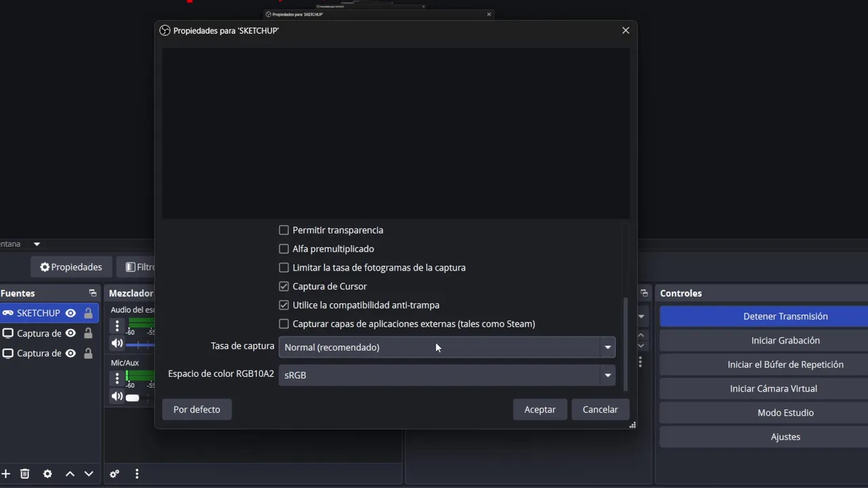This screenshot has height=488, width=868.
Task: Close the small background Propiedades window
Action: click(489, 14)
